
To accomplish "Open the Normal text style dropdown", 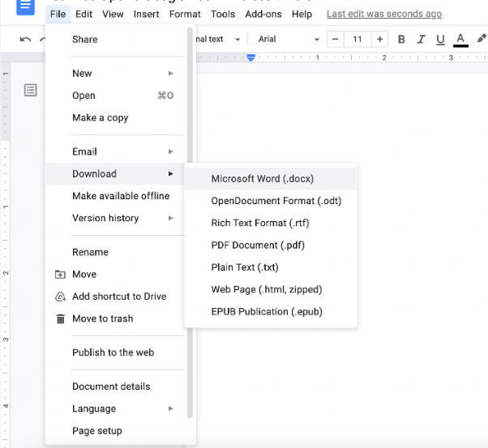I will coord(218,39).
